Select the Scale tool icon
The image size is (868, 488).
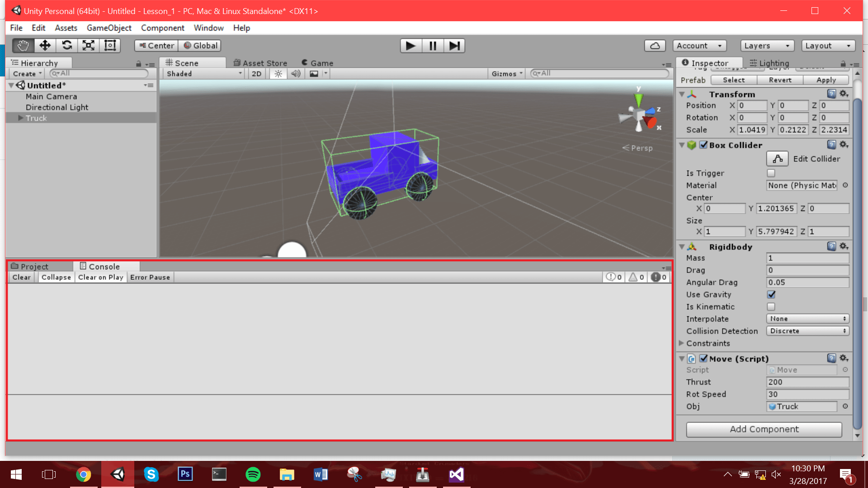click(89, 46)
